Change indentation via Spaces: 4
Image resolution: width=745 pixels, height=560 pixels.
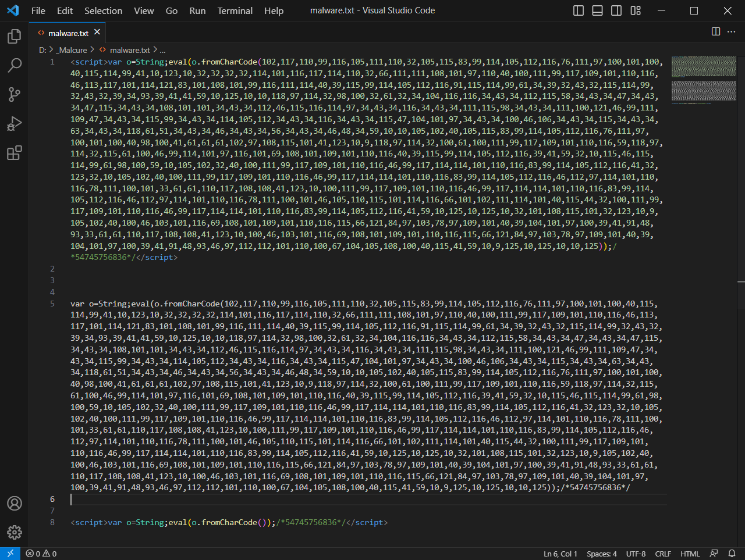(x=601, y=554)
